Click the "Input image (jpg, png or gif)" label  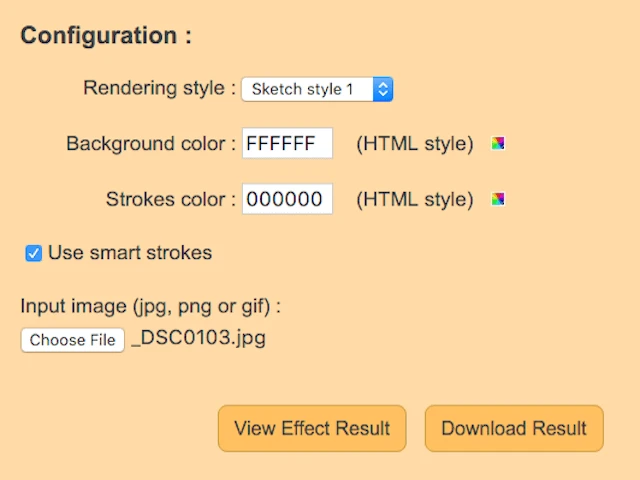point(151,306)
